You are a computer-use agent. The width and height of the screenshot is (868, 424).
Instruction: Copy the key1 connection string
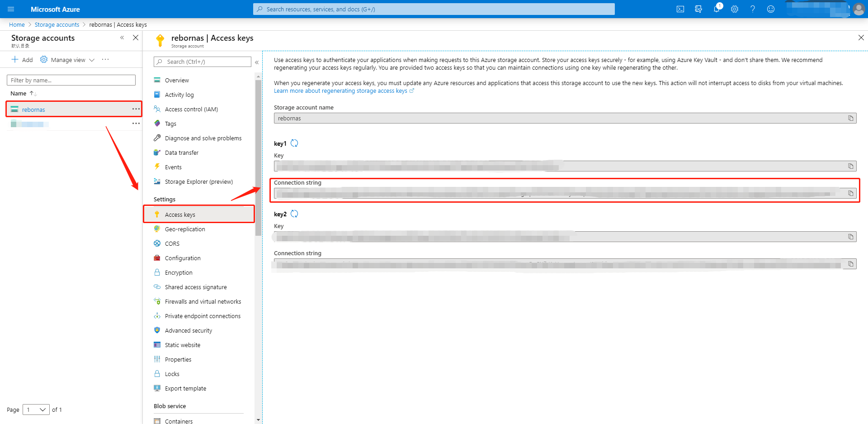(x=850, y=193)
